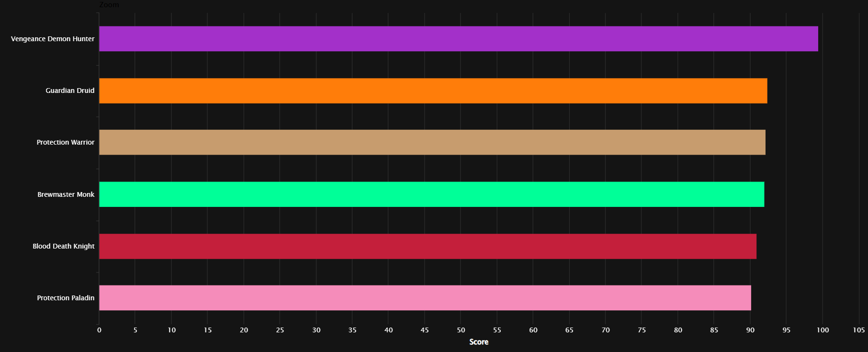Click the orange Guardian Druid bar
868x352 pixels.
coord(433,91)
